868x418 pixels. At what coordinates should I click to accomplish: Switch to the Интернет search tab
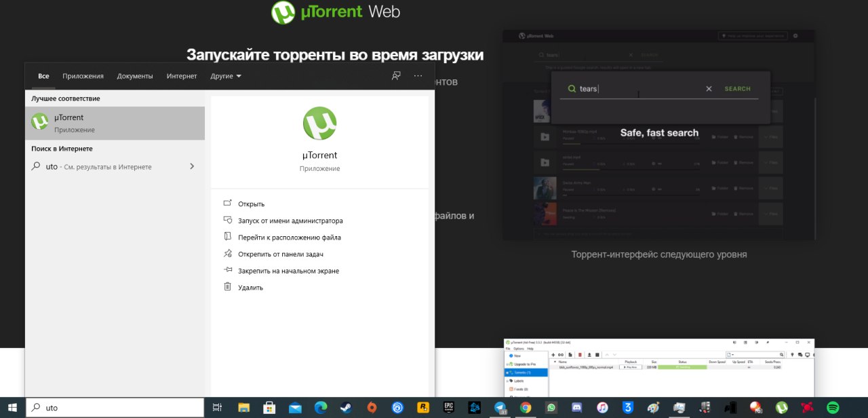tap(182, 76)
